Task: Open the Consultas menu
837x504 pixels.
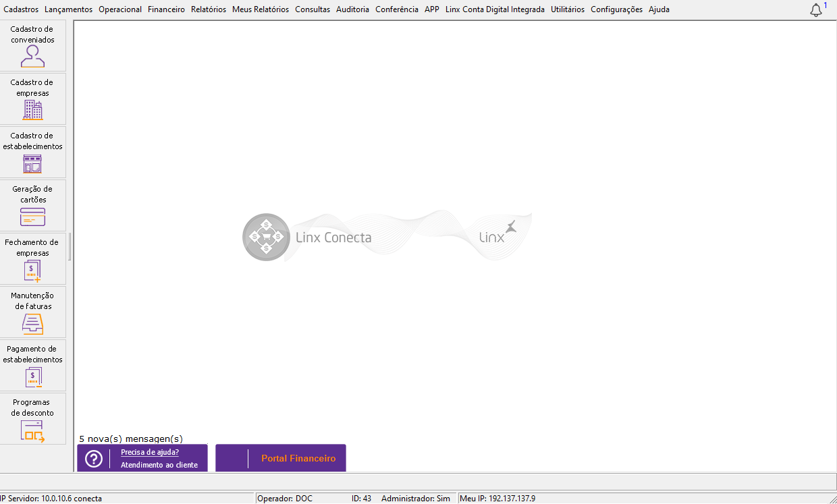Action: pos(313,9)
